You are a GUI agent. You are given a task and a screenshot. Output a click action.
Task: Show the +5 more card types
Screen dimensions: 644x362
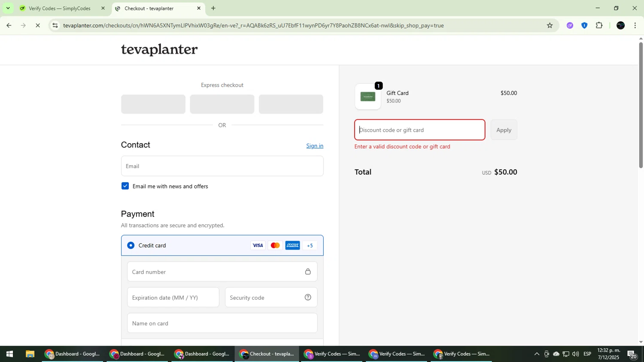(x=310, y=245)
